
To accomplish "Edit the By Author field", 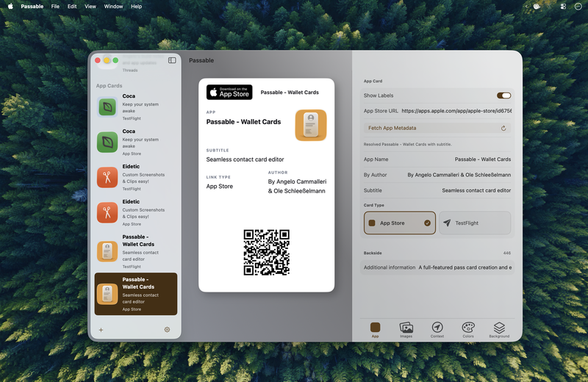I will pyautogui.click(x=459, y=175).
